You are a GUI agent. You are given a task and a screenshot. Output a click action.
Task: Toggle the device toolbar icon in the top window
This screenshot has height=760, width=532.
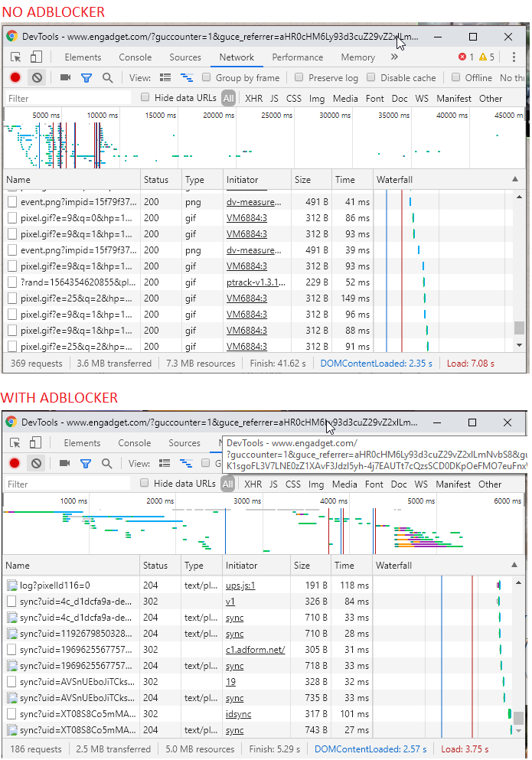point(37,57)
